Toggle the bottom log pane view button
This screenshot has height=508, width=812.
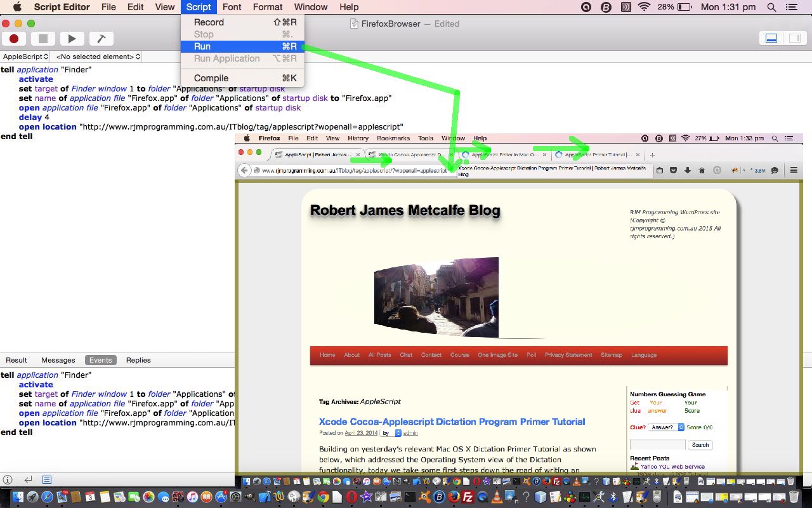tap(771, 38)
